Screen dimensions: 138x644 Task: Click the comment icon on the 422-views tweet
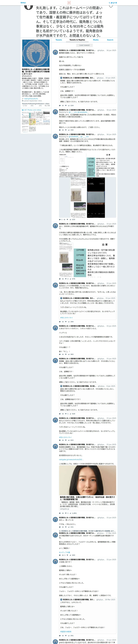(60, 440)
